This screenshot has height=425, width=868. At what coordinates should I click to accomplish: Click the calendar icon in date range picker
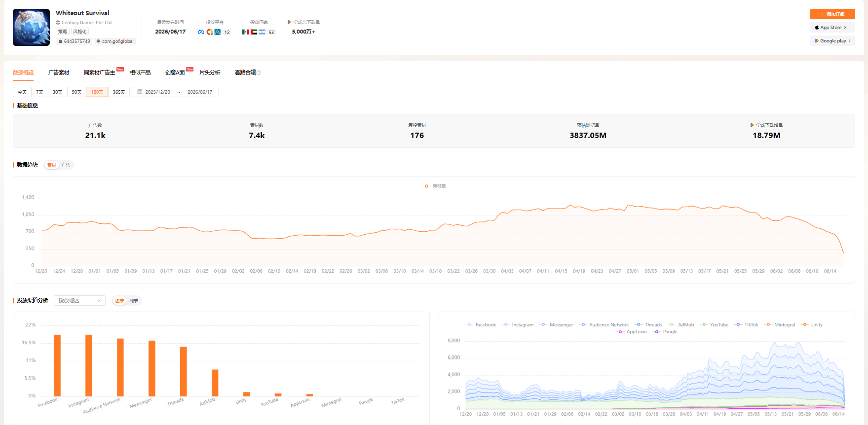pos(140,92)
